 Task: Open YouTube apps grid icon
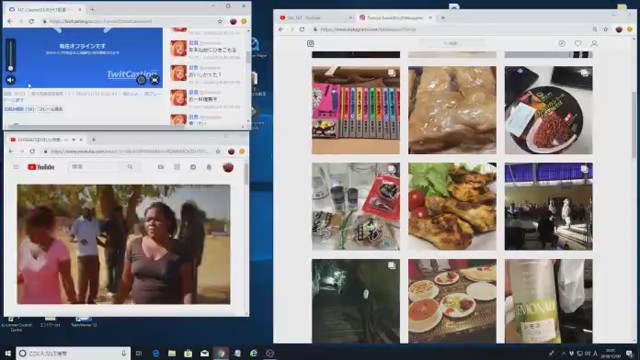click(x=177, y=167)
